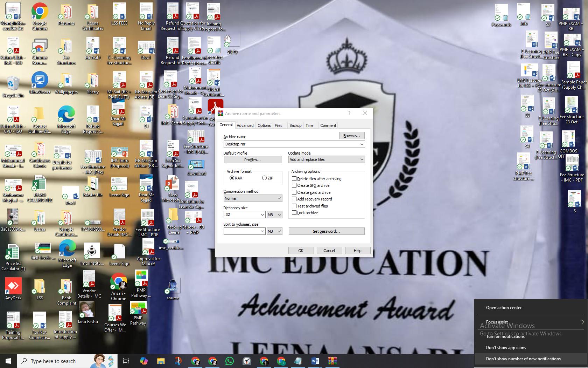Viewport: 588px width, 368px height.
Task: Switch to the Options tab
Action: 264,125
